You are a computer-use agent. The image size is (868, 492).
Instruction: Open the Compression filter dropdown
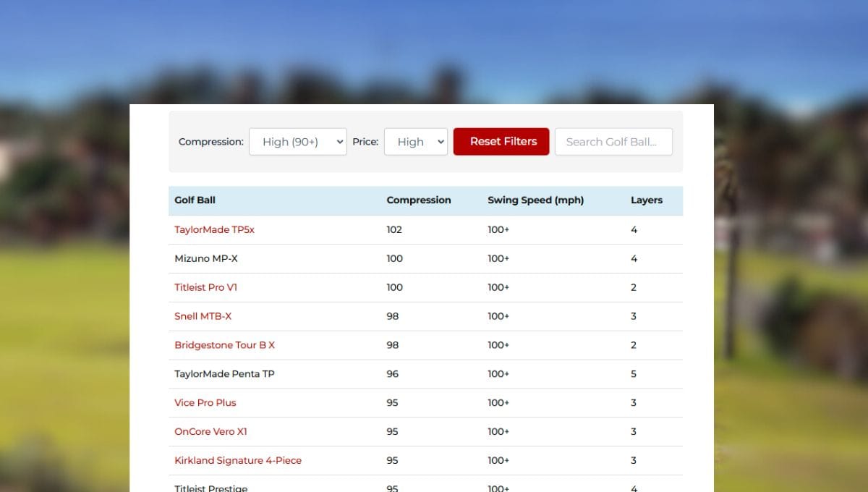(x=297, y=142)
